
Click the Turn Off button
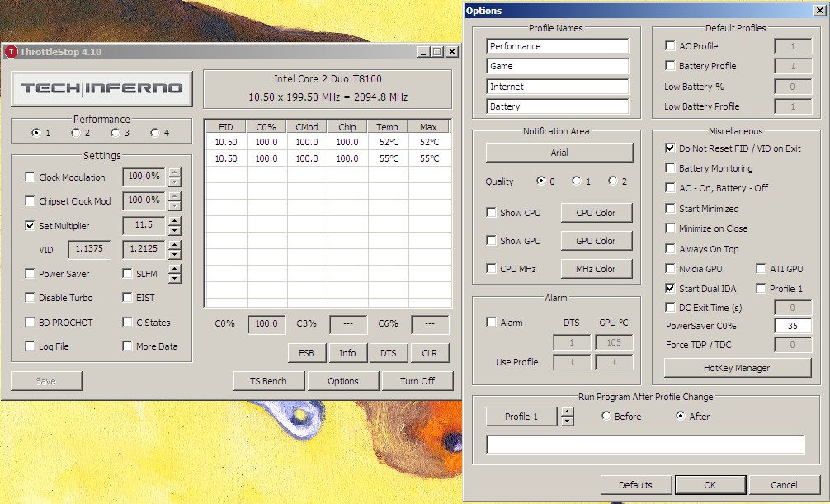(x=417, y=381)
